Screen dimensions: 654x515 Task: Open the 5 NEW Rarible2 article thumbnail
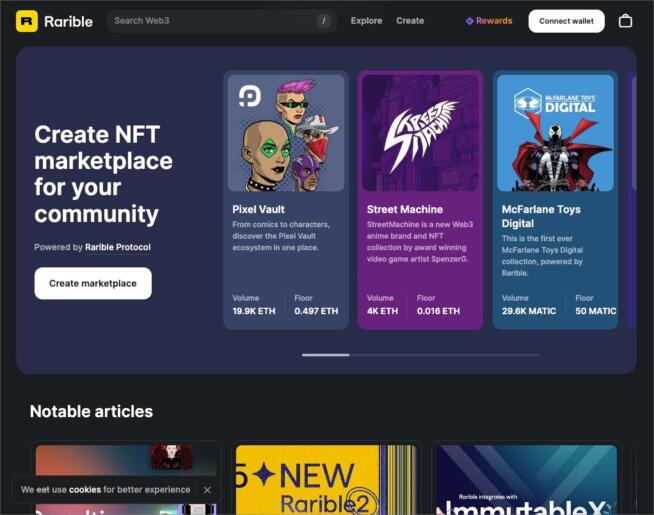326,480
